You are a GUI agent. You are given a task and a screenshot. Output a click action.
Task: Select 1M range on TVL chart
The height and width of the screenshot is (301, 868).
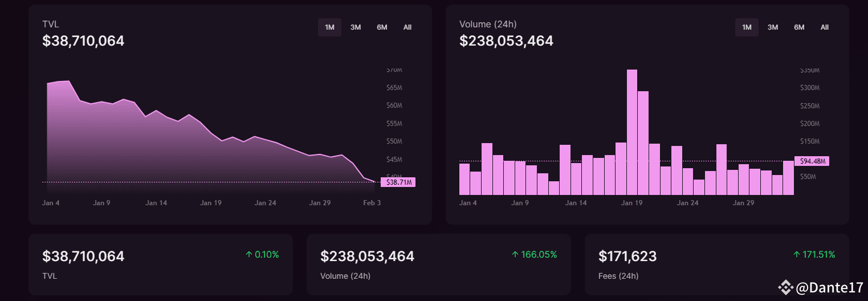329,27
